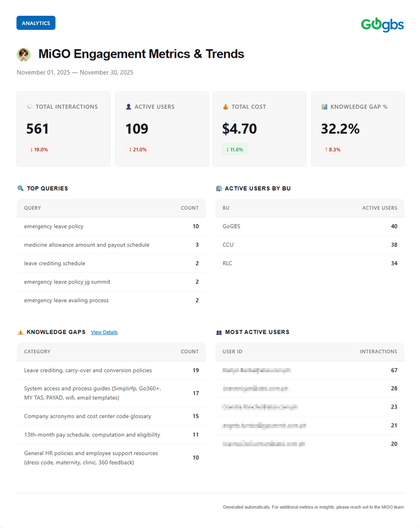Click the MiGO team contact note in the footer
The image size is (420, 528).
click(x=312, y=507)
